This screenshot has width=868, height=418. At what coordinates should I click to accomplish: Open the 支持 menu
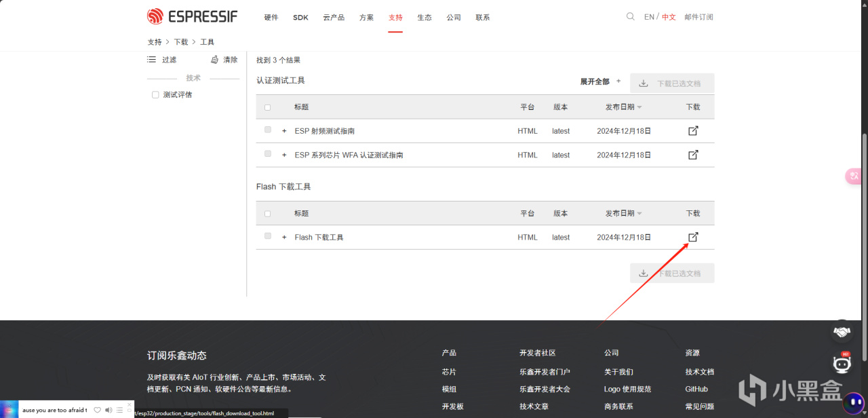tap(395, 18)
